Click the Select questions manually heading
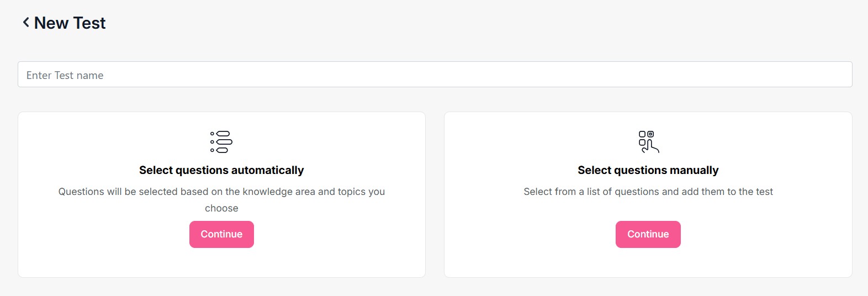Screen dimensions: 868x296 pyautogui.click(x=648, y=170)
